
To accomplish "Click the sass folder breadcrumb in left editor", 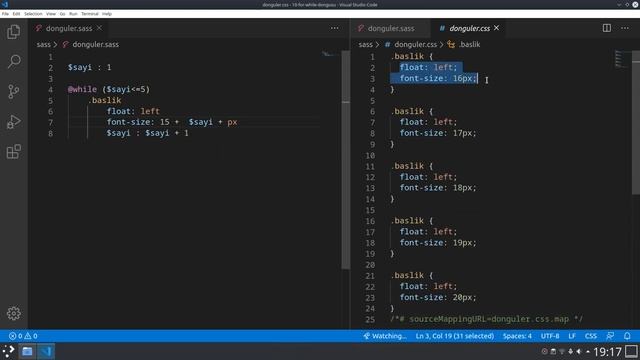I will (43, 44).
